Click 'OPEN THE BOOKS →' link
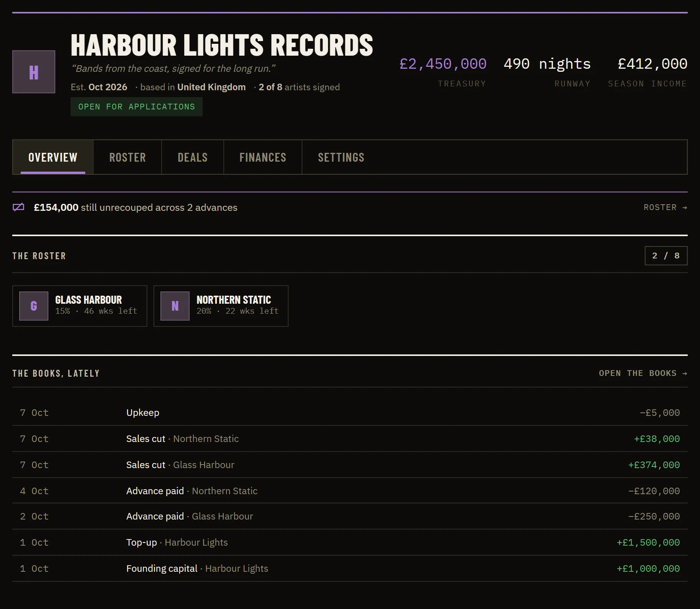Screen dimensions: 700x609 643,373
